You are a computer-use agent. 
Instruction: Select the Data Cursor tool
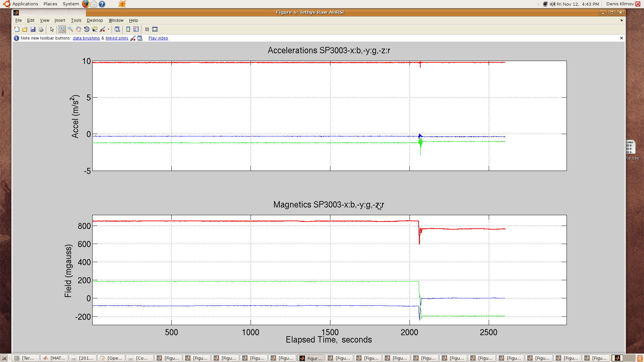(x=95, y=29)
